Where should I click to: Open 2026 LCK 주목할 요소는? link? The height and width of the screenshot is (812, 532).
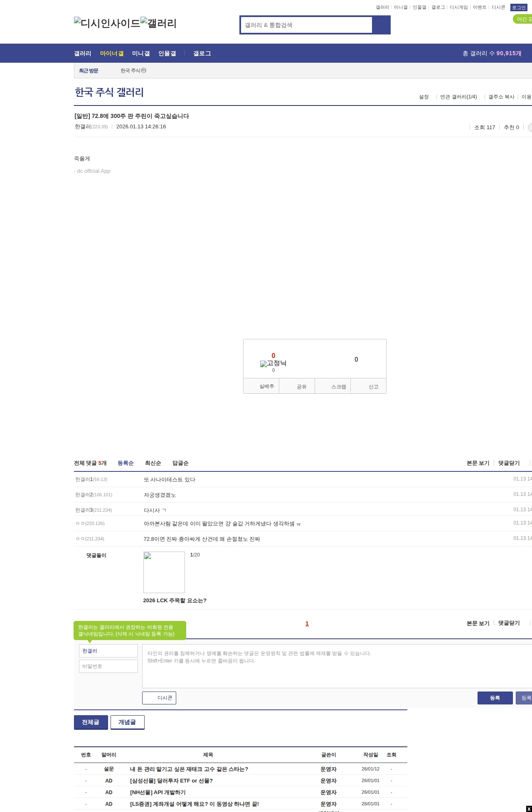point(175,601)
